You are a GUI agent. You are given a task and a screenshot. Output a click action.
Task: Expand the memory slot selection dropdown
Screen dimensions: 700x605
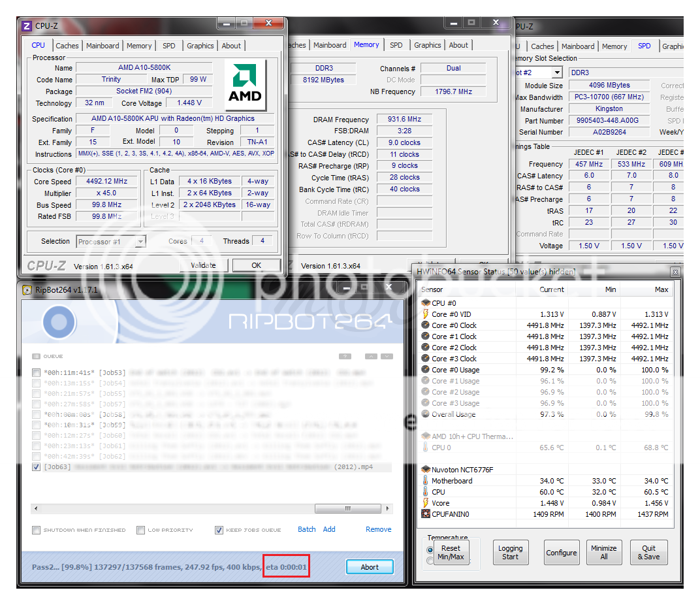pos(557,73)
